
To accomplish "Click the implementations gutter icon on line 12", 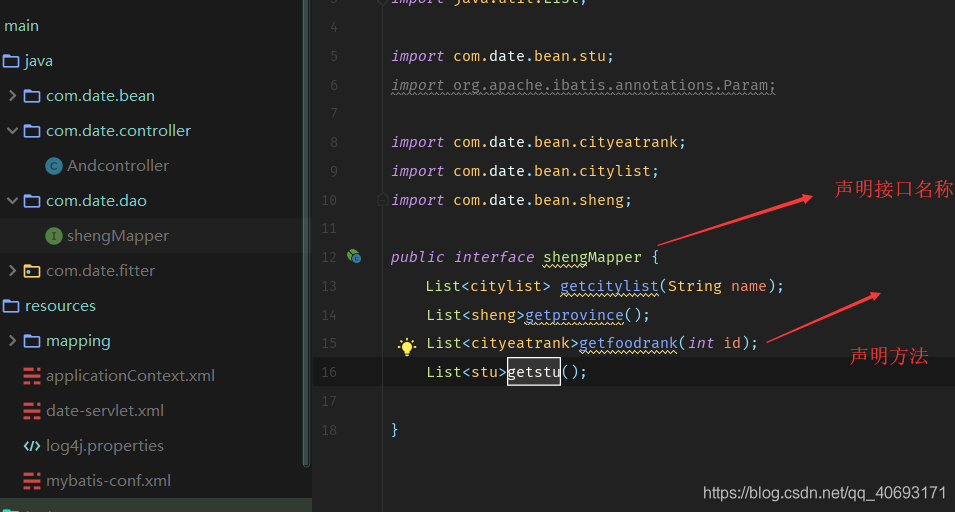I will pyautogui.click(x=354, y=256).
